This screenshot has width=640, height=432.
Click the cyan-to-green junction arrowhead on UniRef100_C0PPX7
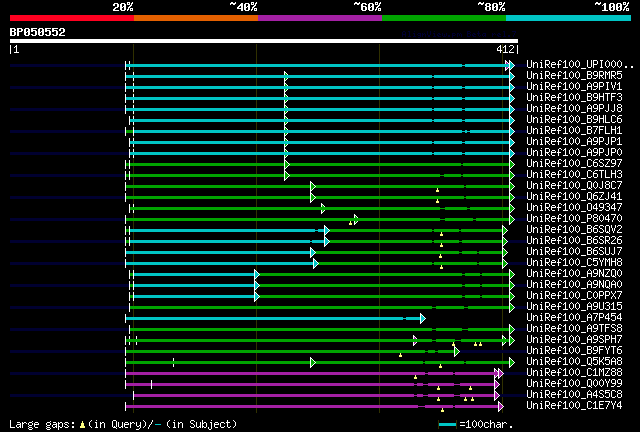(x=257, y=296)
